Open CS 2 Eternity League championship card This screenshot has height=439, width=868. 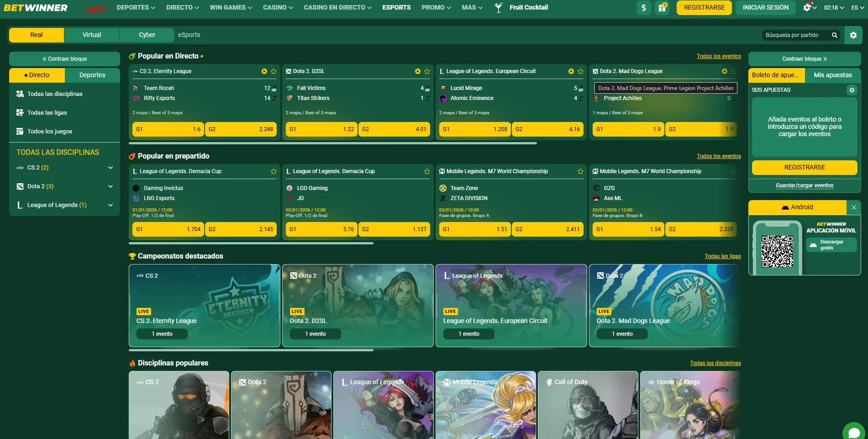click(205, 306)
